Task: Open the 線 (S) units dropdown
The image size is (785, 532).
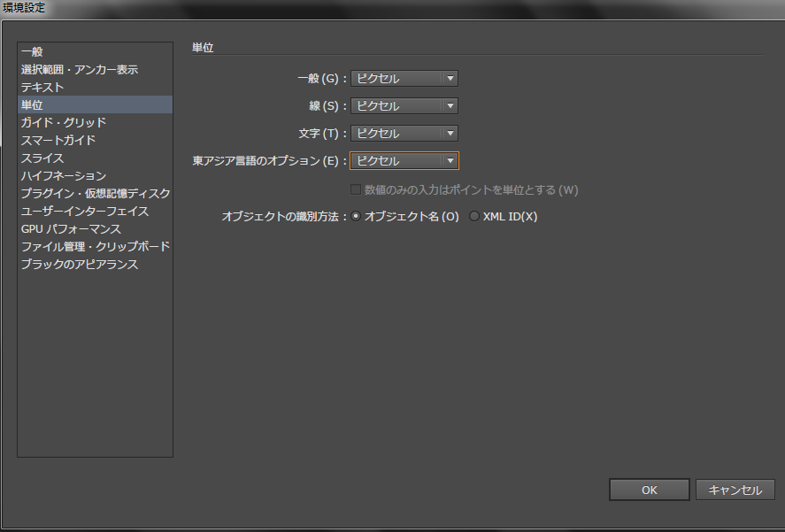Action: 404,105
